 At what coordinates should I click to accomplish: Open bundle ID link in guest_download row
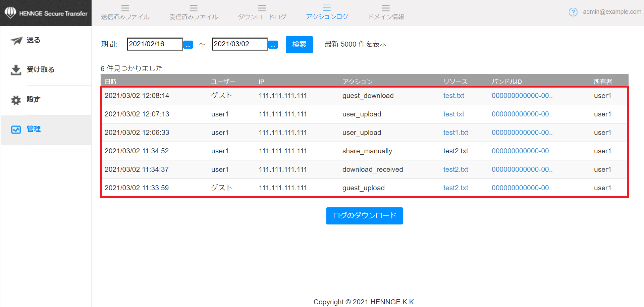pyautogui.click(x=522, y=96)
